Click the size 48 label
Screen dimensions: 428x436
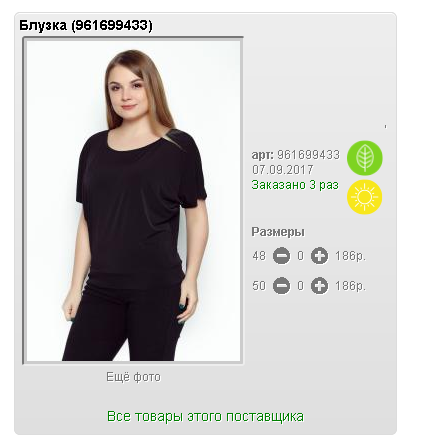(x=259, y=256)
